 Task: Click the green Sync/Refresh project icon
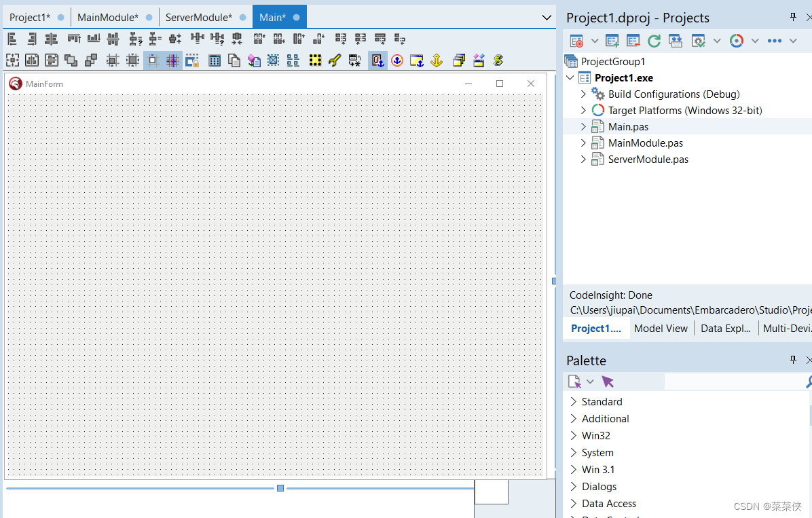point(654,41)
